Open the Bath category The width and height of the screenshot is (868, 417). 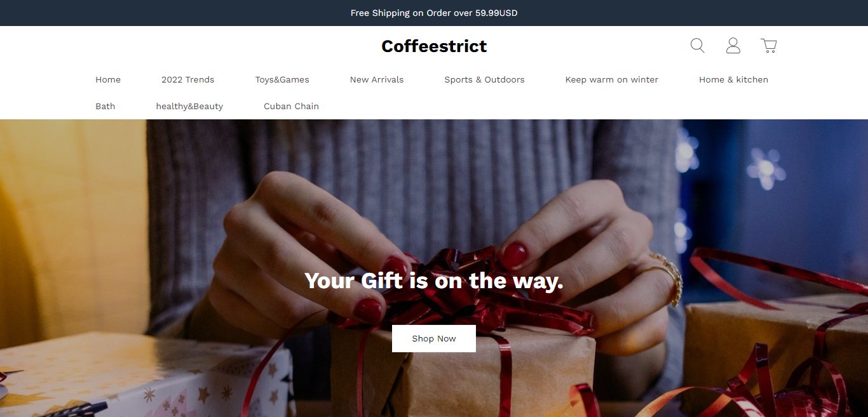tap(105, 106)
